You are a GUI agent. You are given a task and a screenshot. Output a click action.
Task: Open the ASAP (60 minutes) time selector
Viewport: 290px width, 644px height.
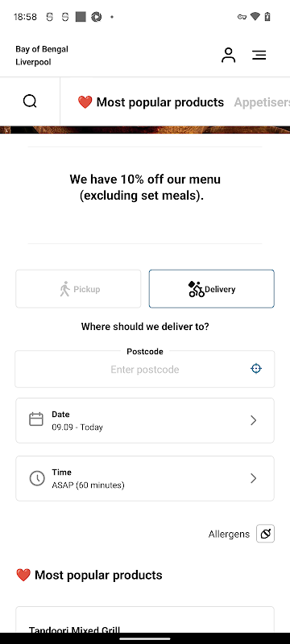(x=145, y=478)
